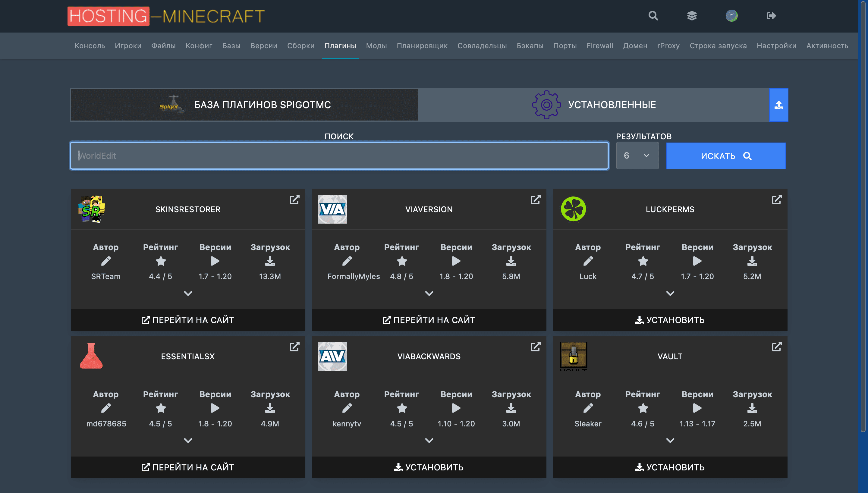
Task: Open the Сборки tab
Action: tap(301, 46)
